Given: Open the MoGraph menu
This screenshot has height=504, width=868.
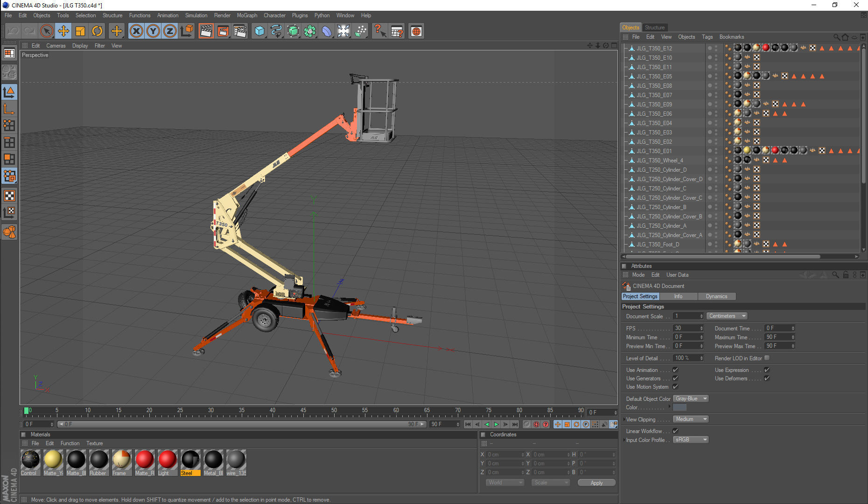Looking at the screenshot, I should [247, 15].
